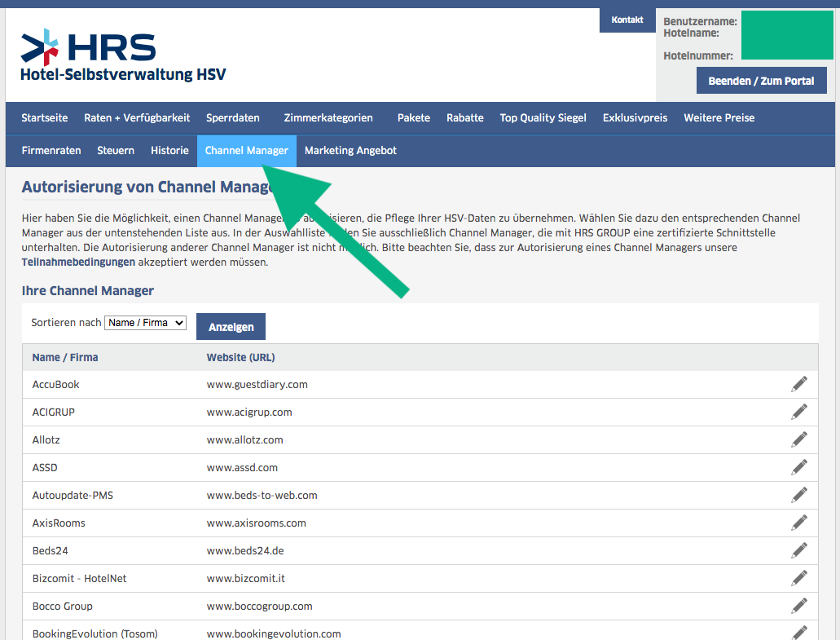
Task: Go to Startseite menu item
Action: tap(45, 118)
